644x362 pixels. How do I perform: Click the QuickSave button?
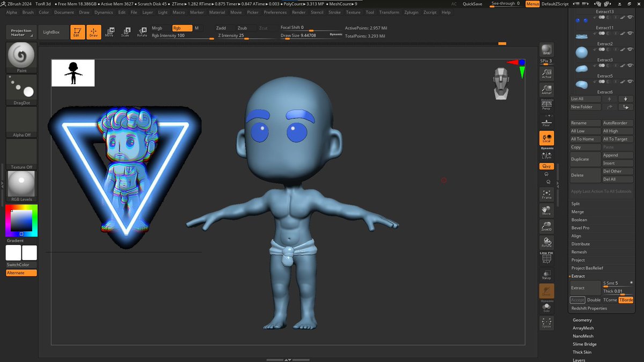click(x=472, y=4)
